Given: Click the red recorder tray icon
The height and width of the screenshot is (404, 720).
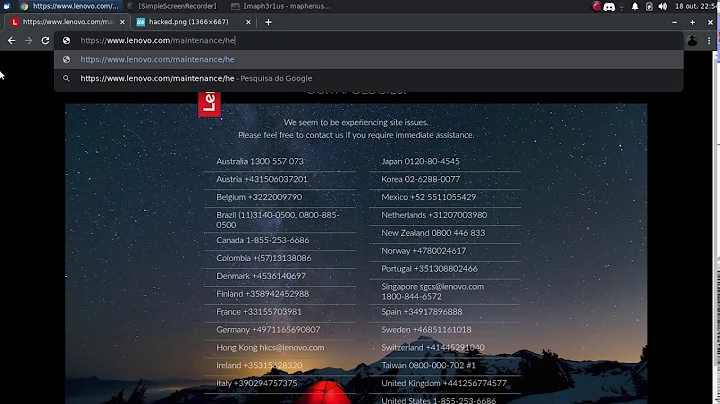Looking at the screenshot, I should [x=596, y=6].
